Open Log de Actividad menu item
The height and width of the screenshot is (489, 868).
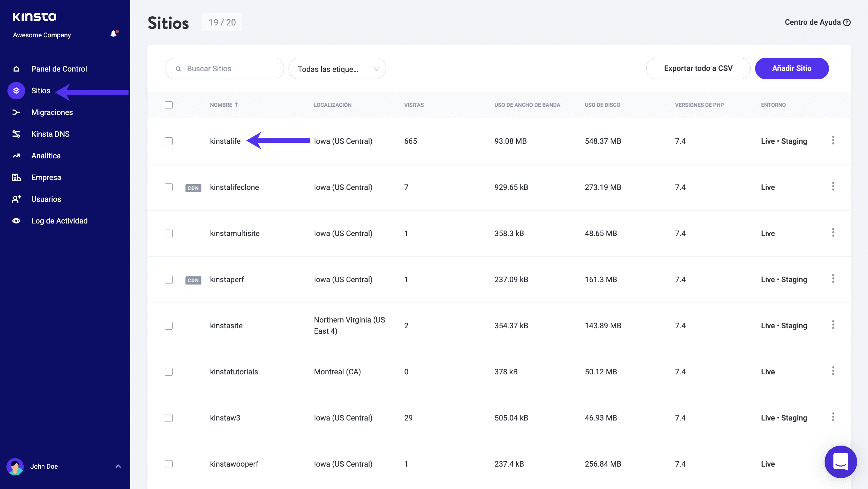point(59,221)
